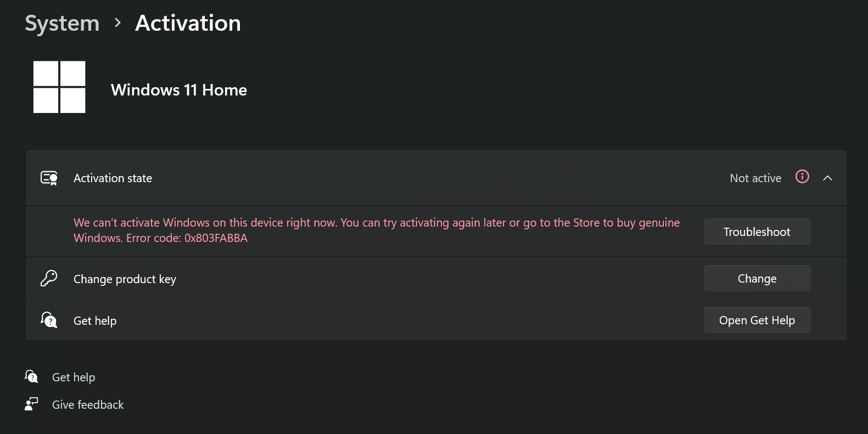
Task: Click the bottom Get help chat icon
Action: pyautogui.click(x=32, y=377)
